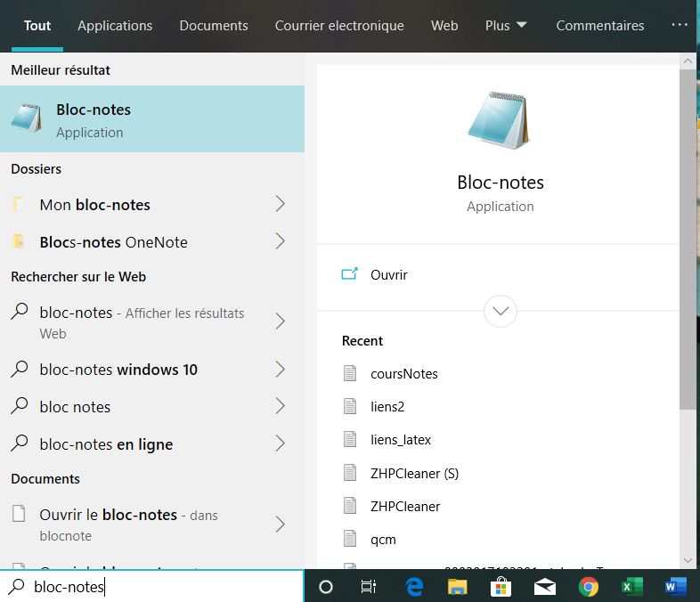Open recent file liens_latex
The width and height of the screenshot is (700, 602).
[401, 440]
